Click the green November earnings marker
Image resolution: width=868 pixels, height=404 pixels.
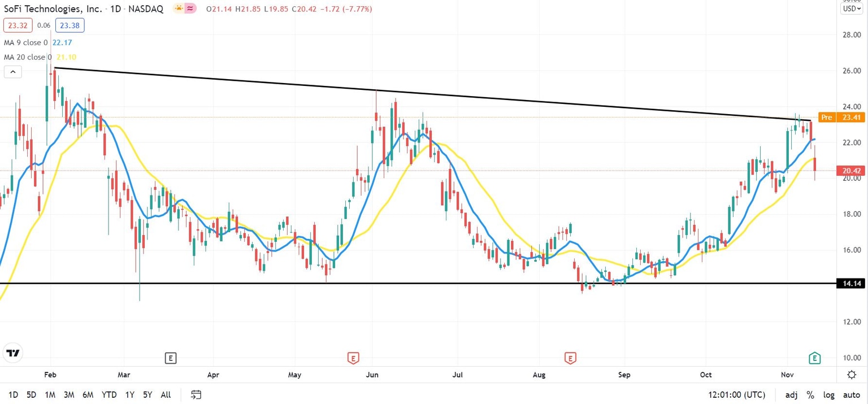814,357
